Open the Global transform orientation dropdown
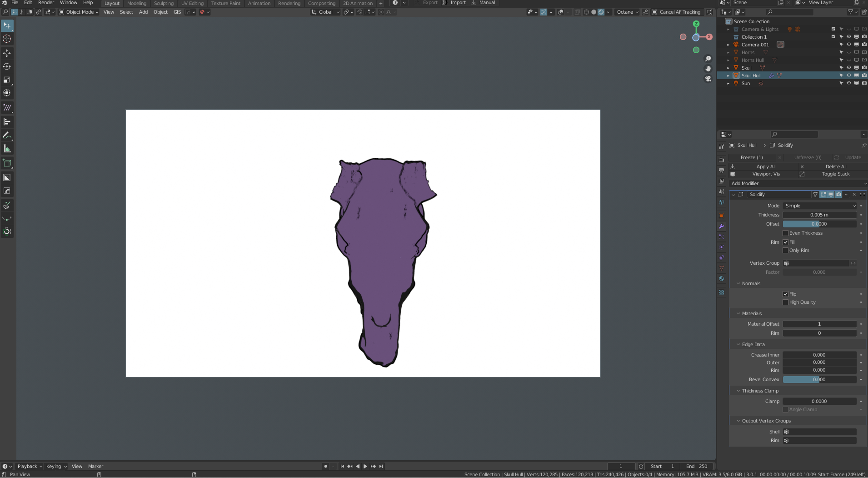 [x=325, y=12]
